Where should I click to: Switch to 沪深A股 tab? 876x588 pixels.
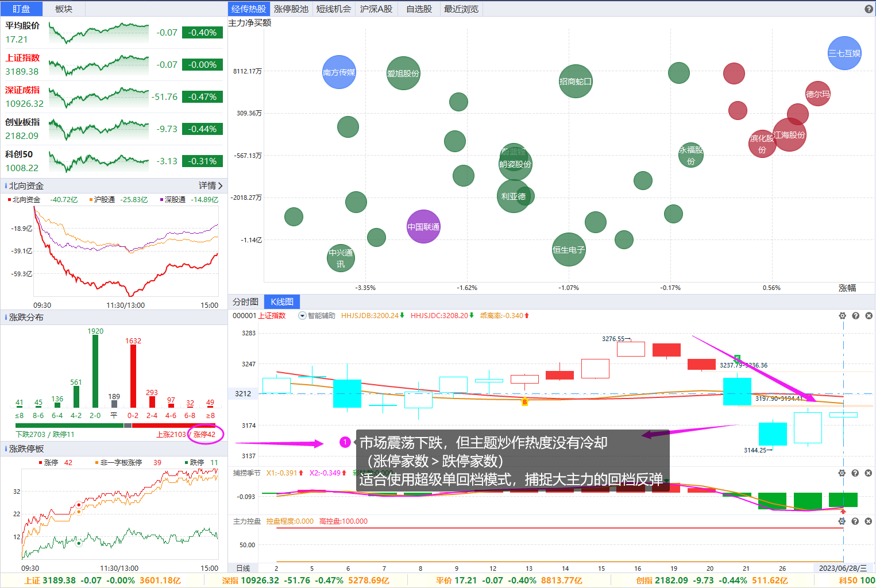tap(376, 9)
